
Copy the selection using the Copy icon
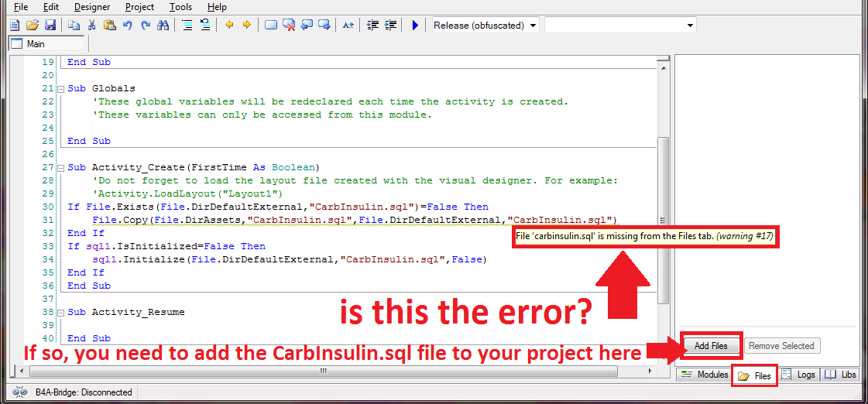tap(74, 25)
